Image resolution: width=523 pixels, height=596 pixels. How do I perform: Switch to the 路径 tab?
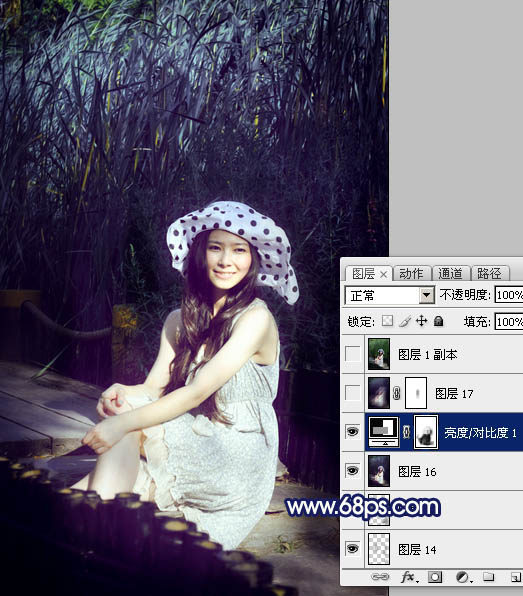point(489,273)
